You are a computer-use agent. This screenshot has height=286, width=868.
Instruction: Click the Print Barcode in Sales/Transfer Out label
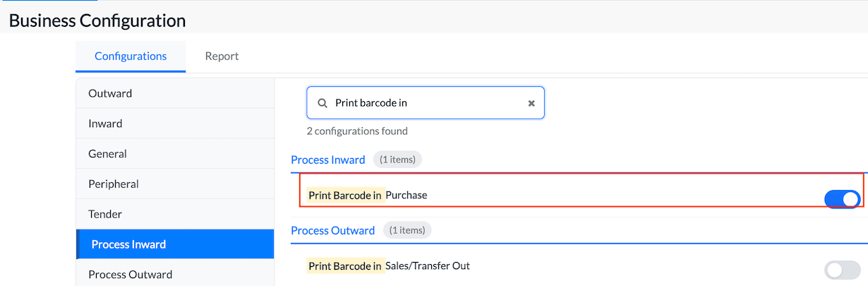[x=389, y=266]
